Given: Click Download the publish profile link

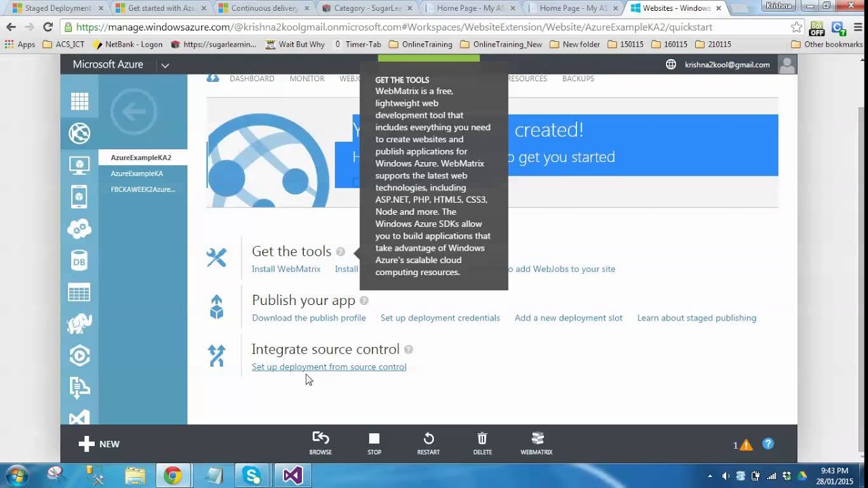Looking at the screenshot, I should coord(309,318).
